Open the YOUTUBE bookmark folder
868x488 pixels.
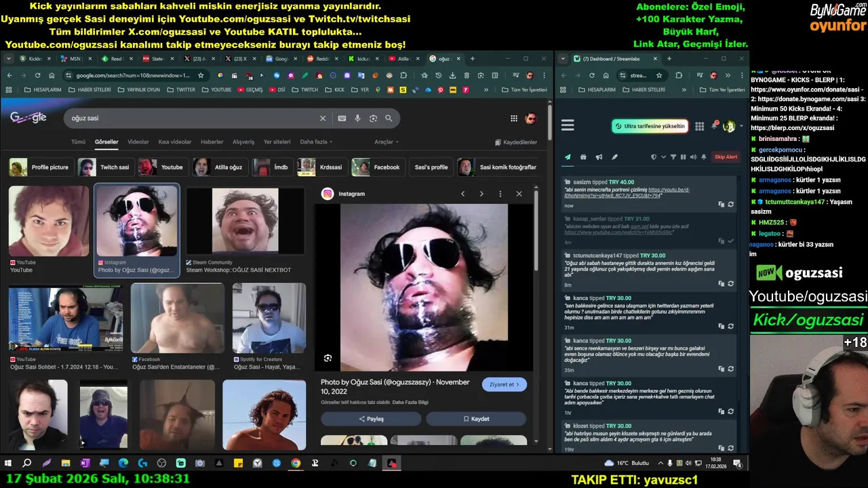216,89
